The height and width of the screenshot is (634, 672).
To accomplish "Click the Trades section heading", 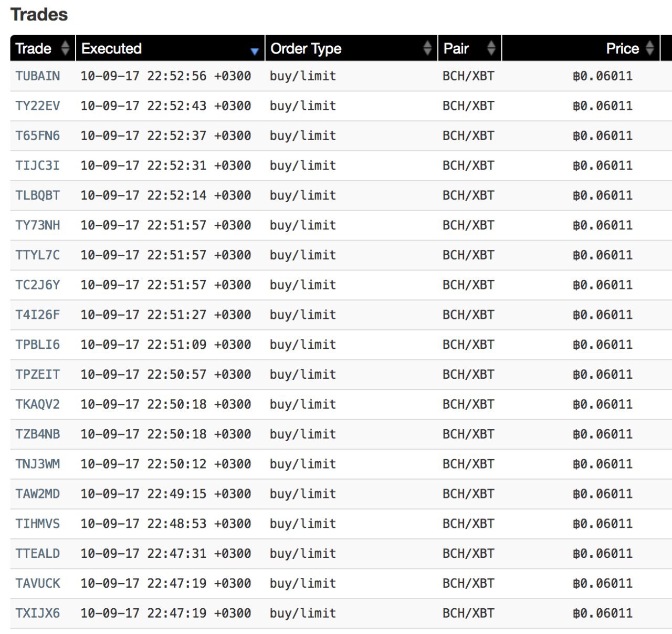I will (x=39, y=14).
